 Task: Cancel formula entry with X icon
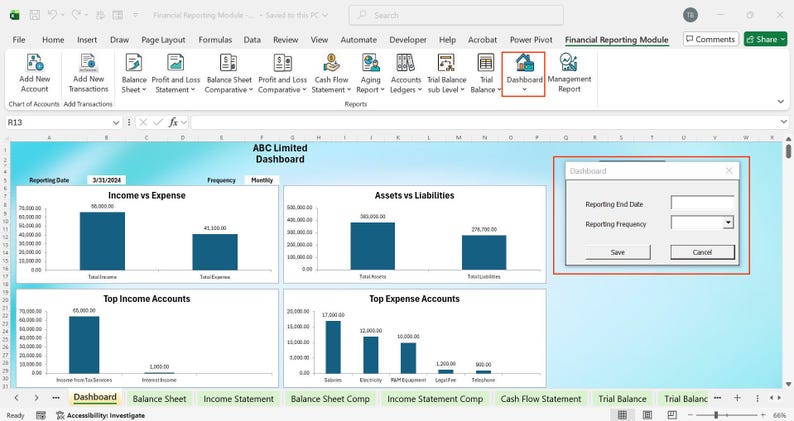pyautogui.click(x=143, y=122)
